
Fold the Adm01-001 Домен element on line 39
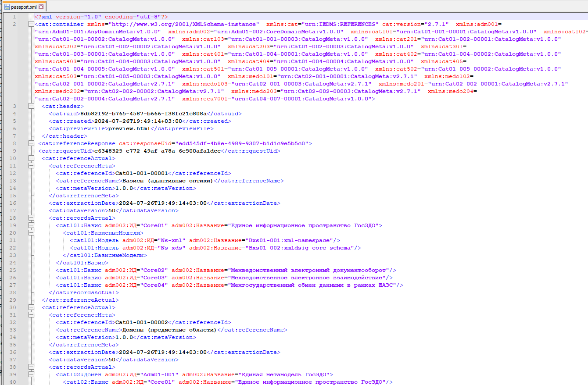point(31,374)
